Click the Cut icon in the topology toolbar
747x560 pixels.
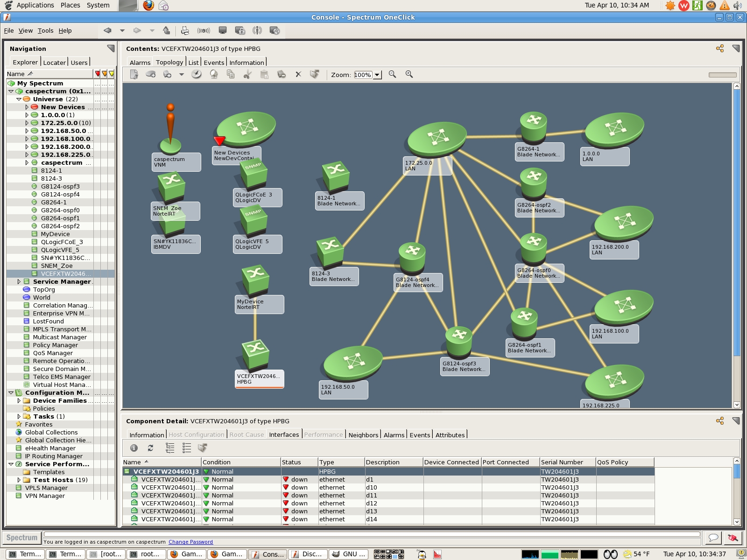coord(248,75)
